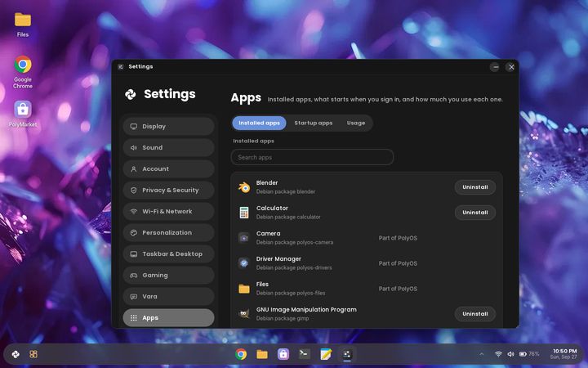Click 'Debian package polyos-camera' text
This screenshot has width=588, height=368.
point(295,243)
